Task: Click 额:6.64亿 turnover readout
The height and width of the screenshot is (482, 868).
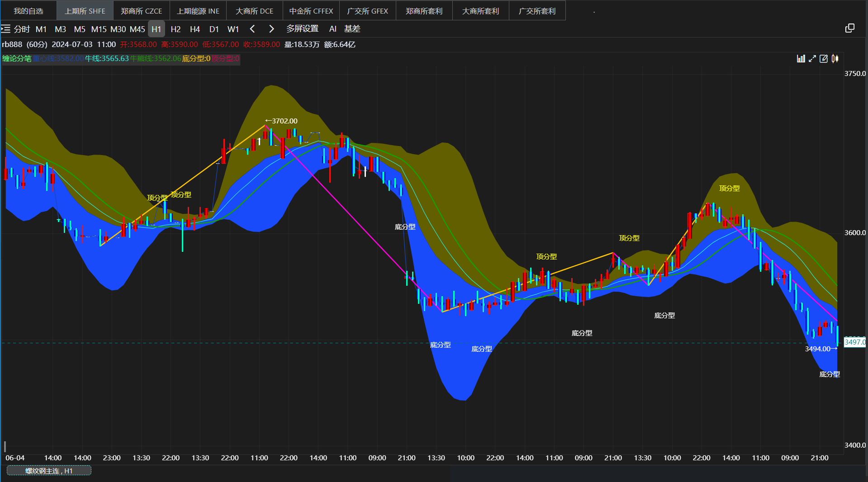Action: [340, 44]
